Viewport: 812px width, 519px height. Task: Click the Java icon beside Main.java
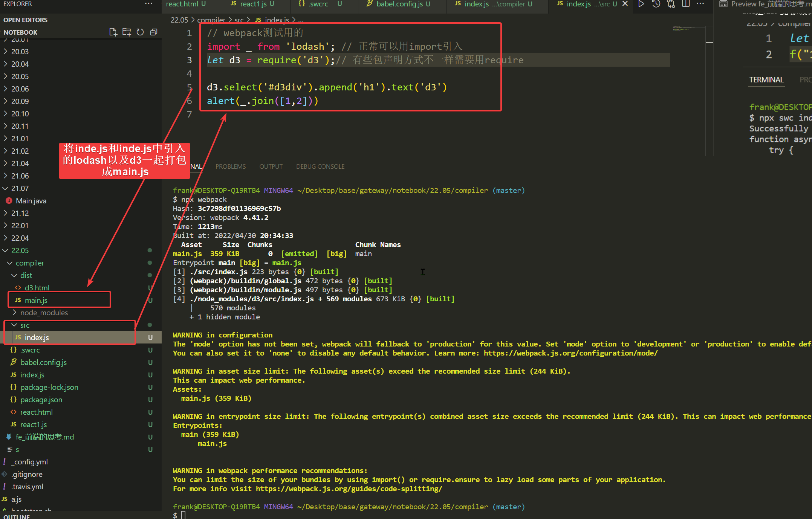(9, 201)
